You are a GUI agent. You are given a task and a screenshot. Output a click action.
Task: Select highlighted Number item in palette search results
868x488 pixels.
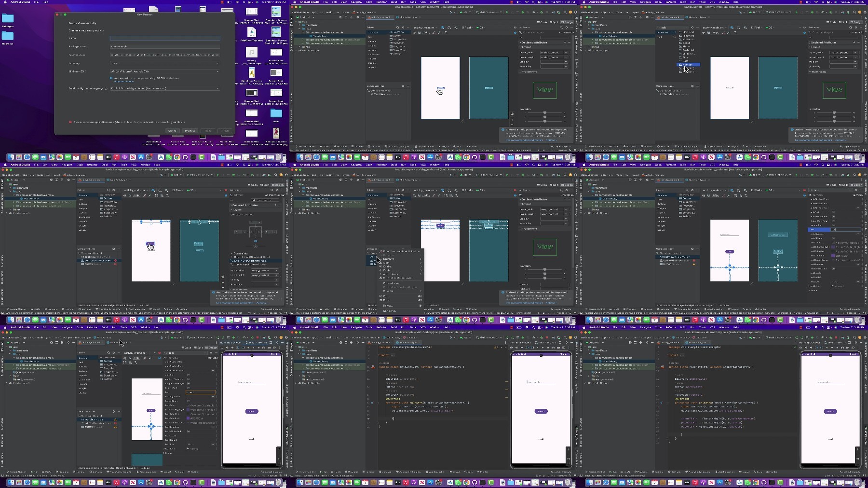point(689,65)
